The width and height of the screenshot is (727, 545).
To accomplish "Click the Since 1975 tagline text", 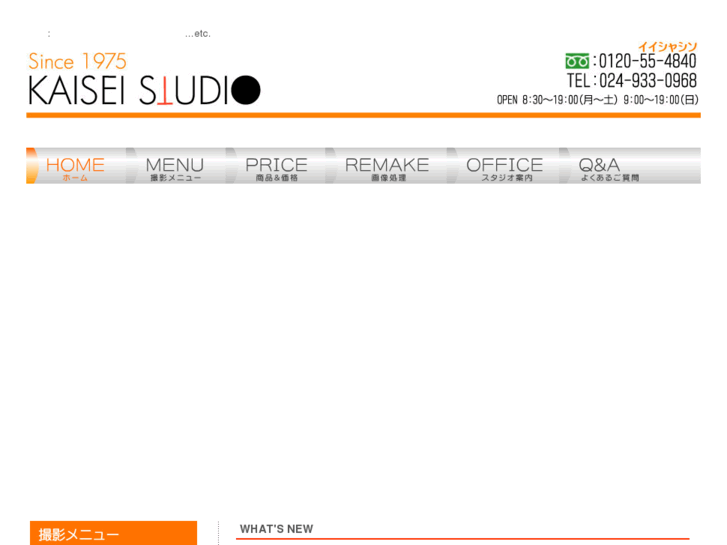I will coord(77,61).
